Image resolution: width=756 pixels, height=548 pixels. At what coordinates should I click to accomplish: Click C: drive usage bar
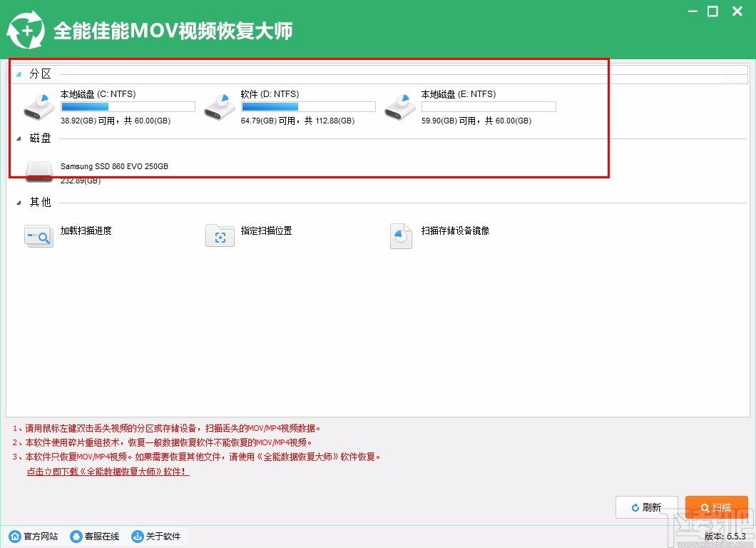(x=128, y=106)
